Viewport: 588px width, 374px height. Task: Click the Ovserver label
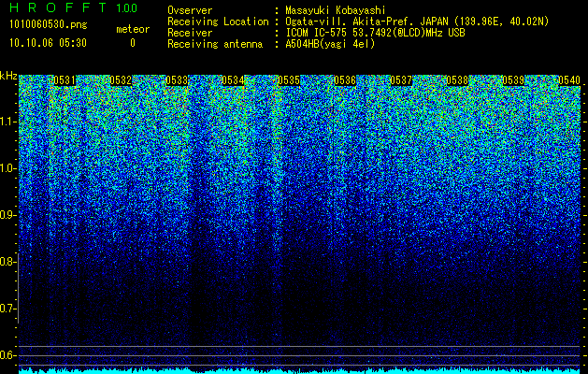(x=190, y=10)
